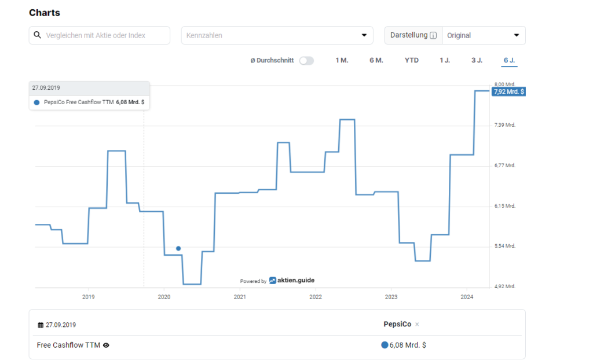Click the Darstellung info icon
Viewport: 593px width, 364px height.
click(433, 35)
